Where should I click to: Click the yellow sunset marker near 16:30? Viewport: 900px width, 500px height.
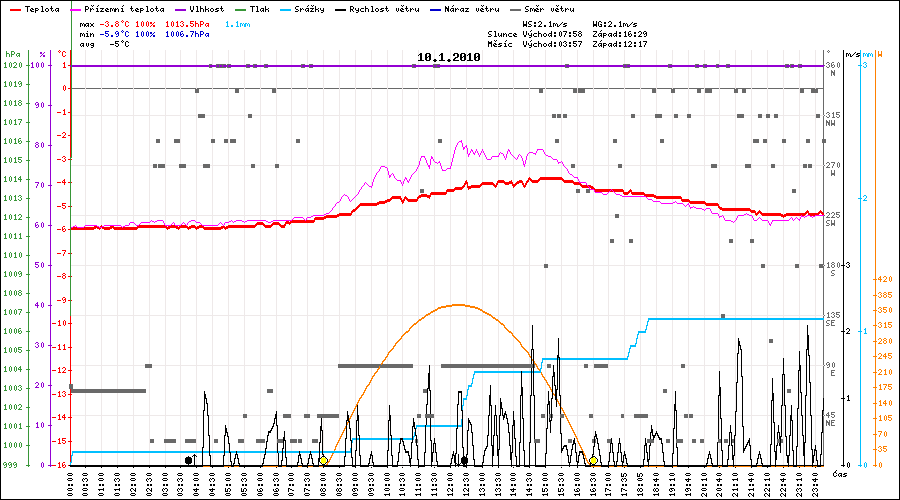click(593, 460)
